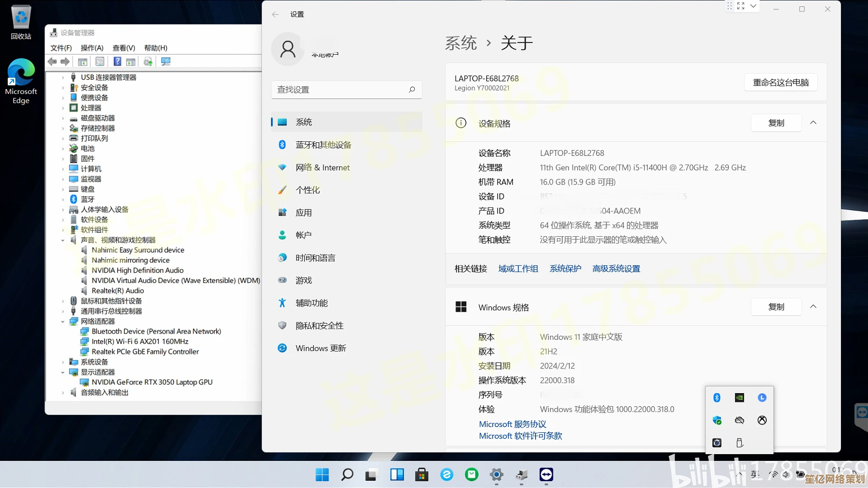Click the scan hardware monitor toolbar icon
Viewport: 868px width, 488px height.
coord(165,61)
